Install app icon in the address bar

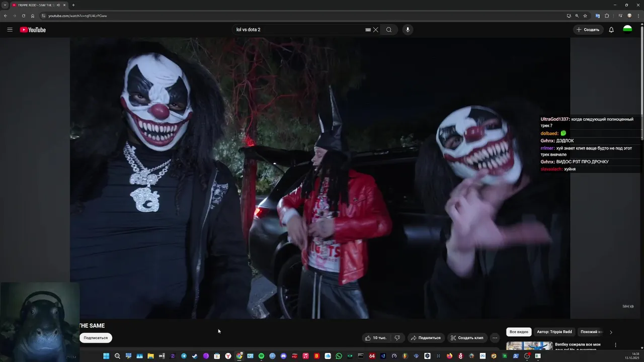[569, 16]
